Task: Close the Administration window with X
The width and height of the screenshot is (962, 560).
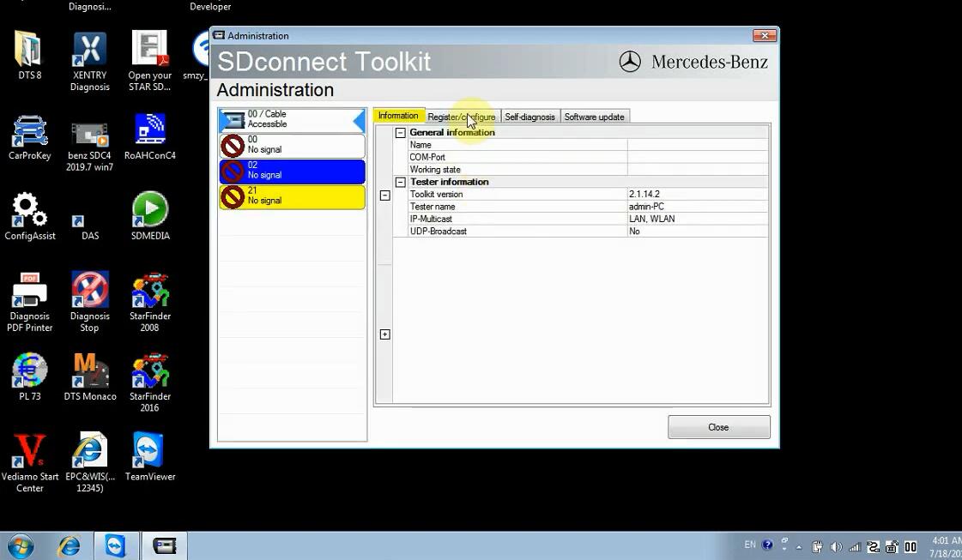Action: [x=765, y=35]
